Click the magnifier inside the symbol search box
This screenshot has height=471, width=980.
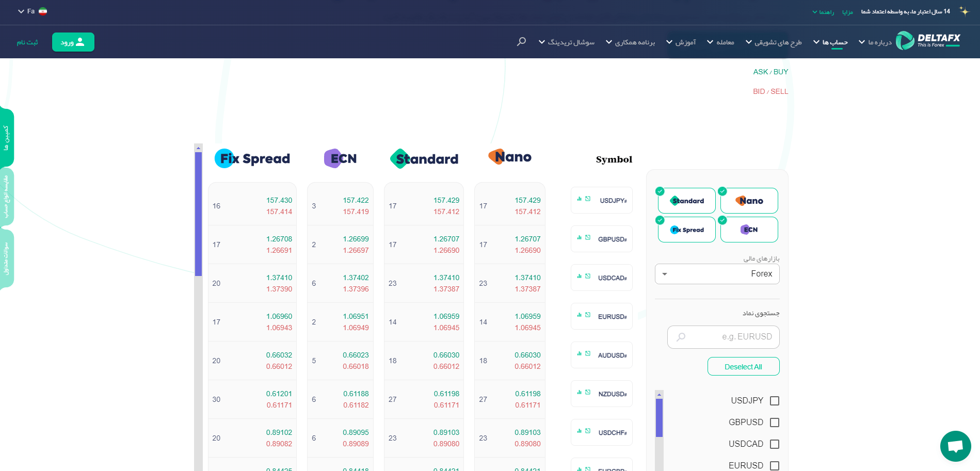681,337
